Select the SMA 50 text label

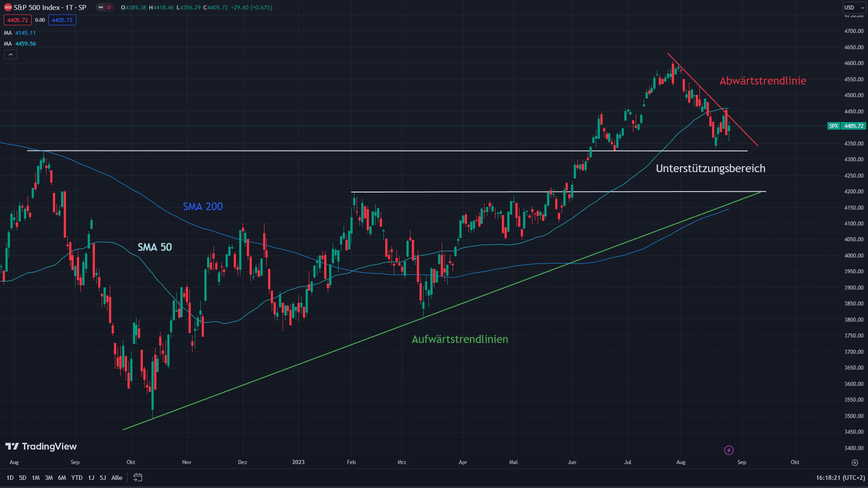[x=155, y=247]
